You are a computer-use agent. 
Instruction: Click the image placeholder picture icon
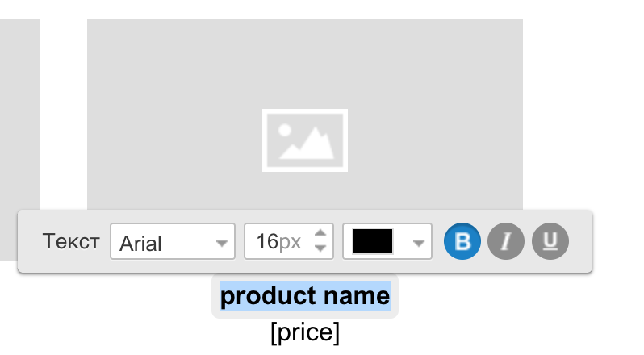coord(305,140)
